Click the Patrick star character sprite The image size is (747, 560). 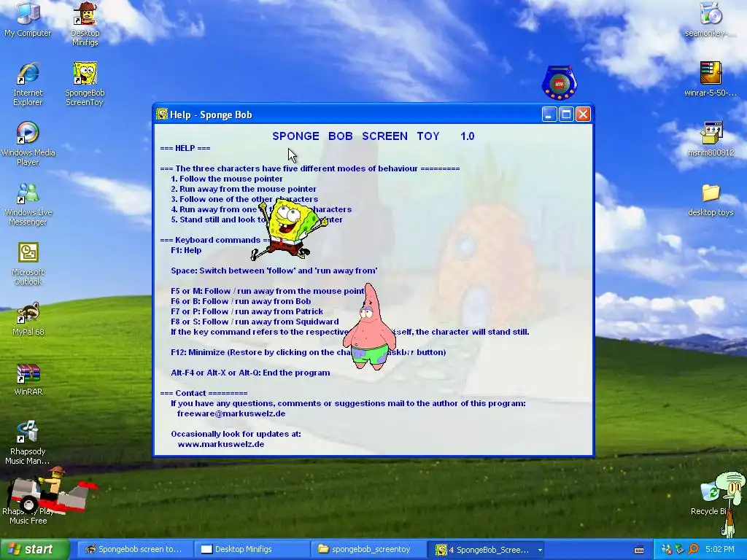pyautogui.click(x=370, y=327)
